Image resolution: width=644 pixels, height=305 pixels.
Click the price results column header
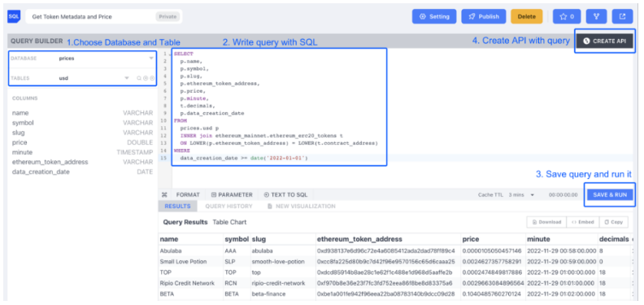(x=471, y=239)
